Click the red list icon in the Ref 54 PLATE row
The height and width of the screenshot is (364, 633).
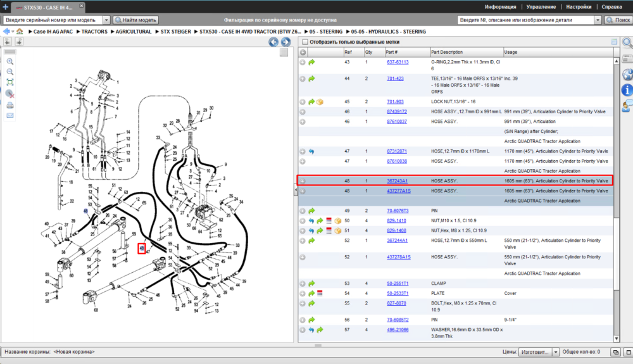pos(320,293)
